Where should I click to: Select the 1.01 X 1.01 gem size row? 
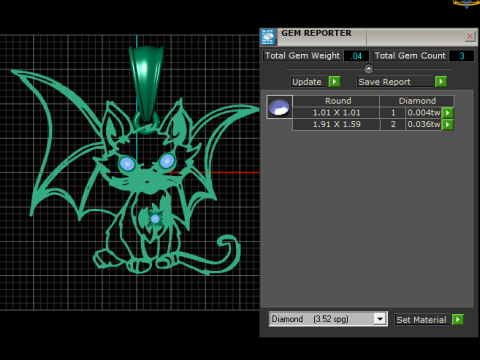pos(336,113)
